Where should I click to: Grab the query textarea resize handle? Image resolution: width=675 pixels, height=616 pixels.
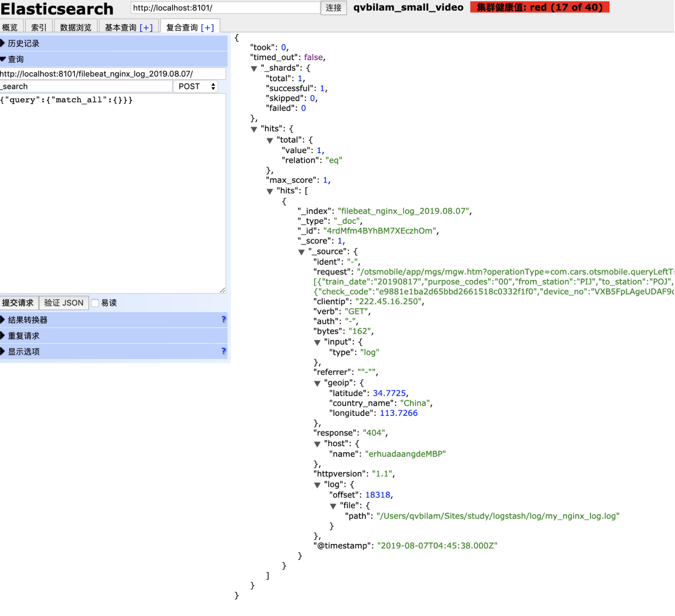click(222, 290)
